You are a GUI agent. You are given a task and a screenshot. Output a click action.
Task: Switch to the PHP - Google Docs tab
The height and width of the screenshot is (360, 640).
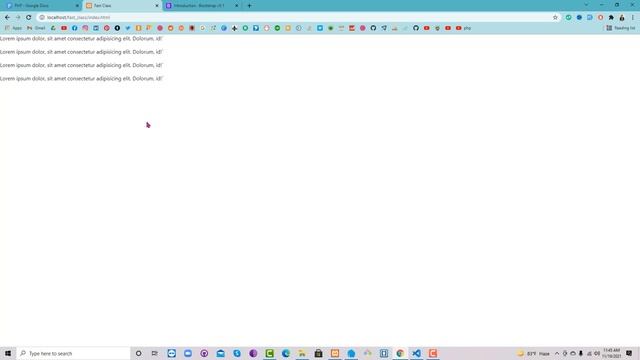pos(41,6)
